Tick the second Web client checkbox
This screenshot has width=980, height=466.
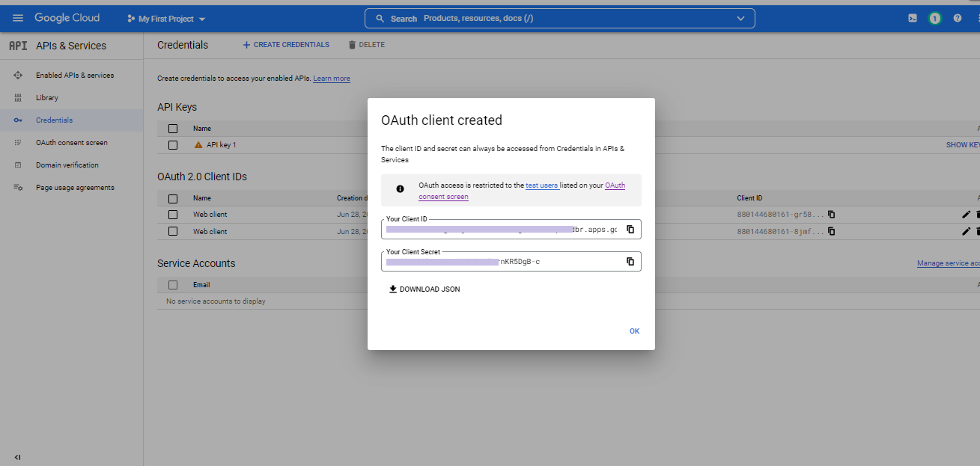click(173, 232)
